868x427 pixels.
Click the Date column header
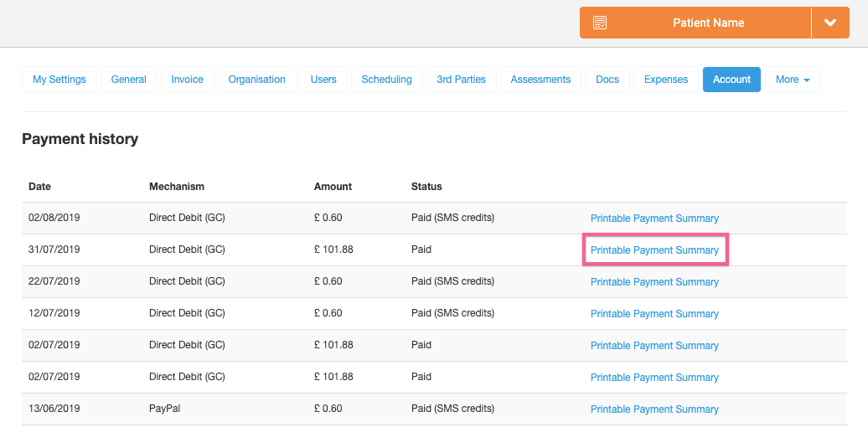(x=40, y=187)
